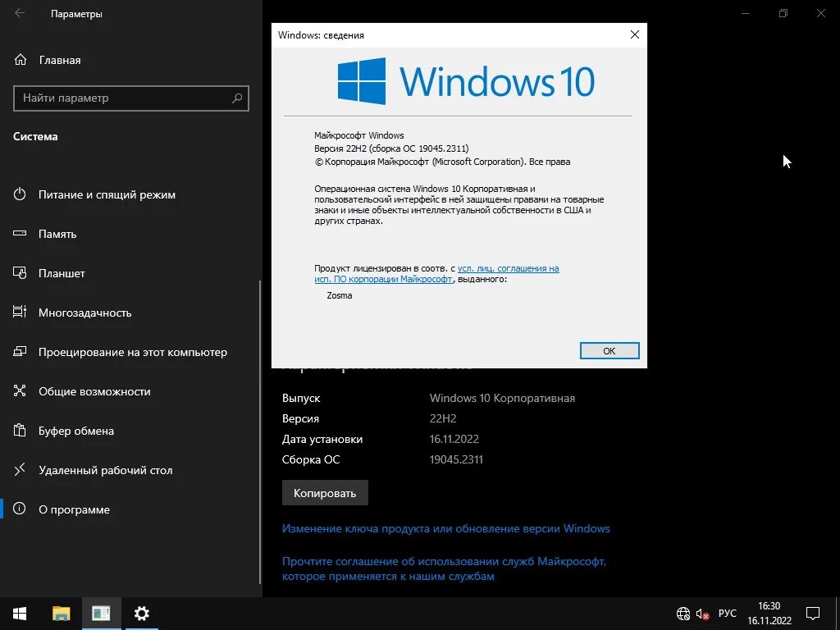This screenshot has height=630, width=840.
Task: Click the search magnifier icon in Найти параметр
Action: coord(237,98)
